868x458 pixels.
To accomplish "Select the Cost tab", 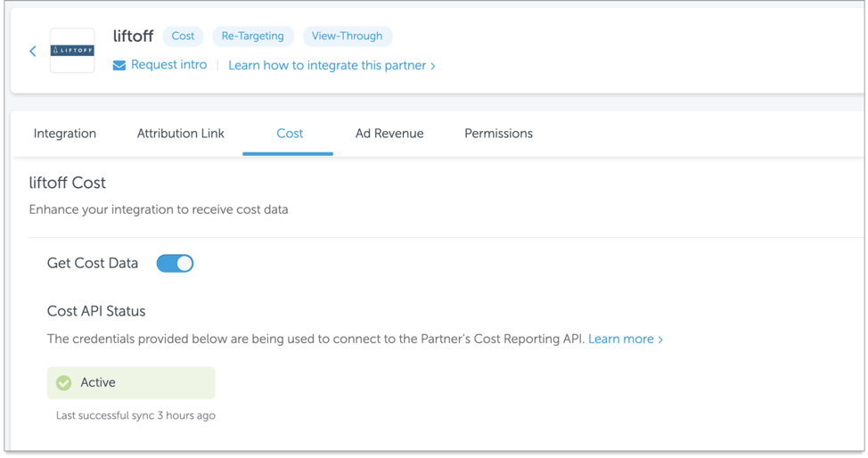I will (290, 134).
